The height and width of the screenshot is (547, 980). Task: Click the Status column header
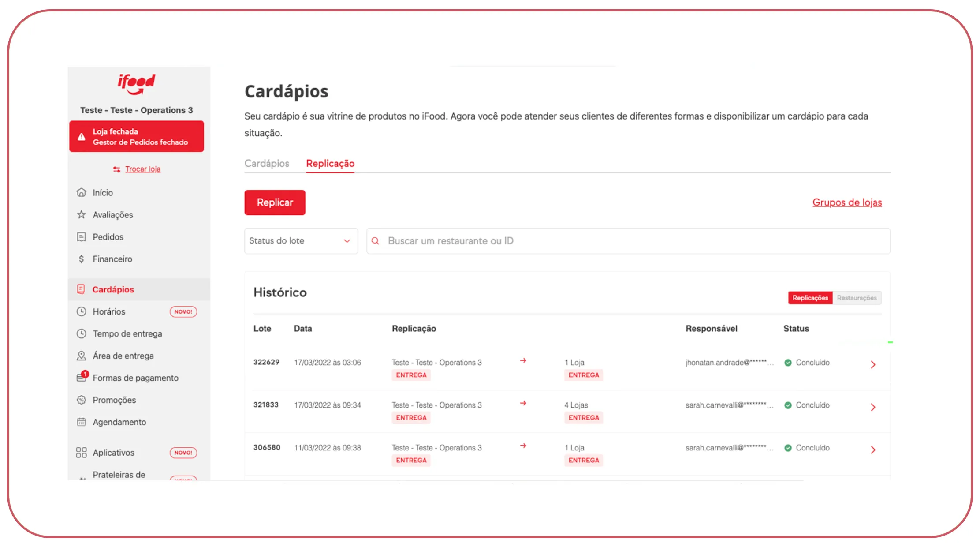(796, 329)
